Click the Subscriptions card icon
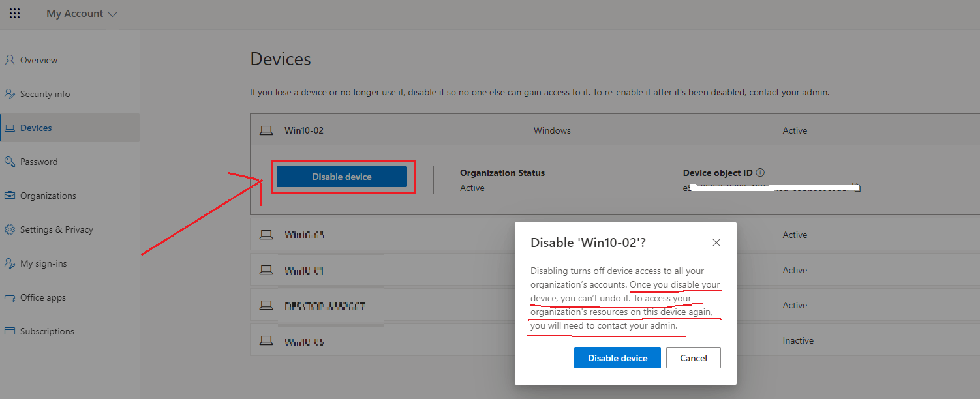The width and height of the screenshot is (980, 399). (10, 331)
